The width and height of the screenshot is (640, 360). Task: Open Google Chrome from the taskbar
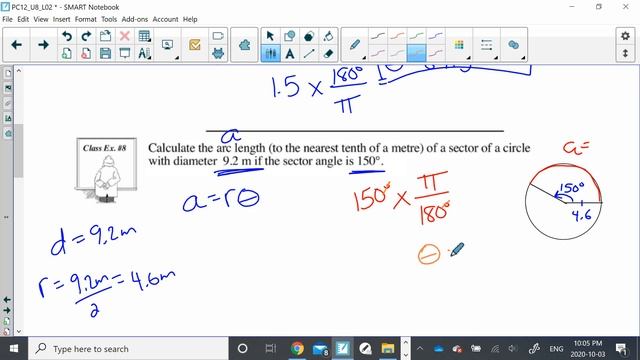(x=298, y=349)
